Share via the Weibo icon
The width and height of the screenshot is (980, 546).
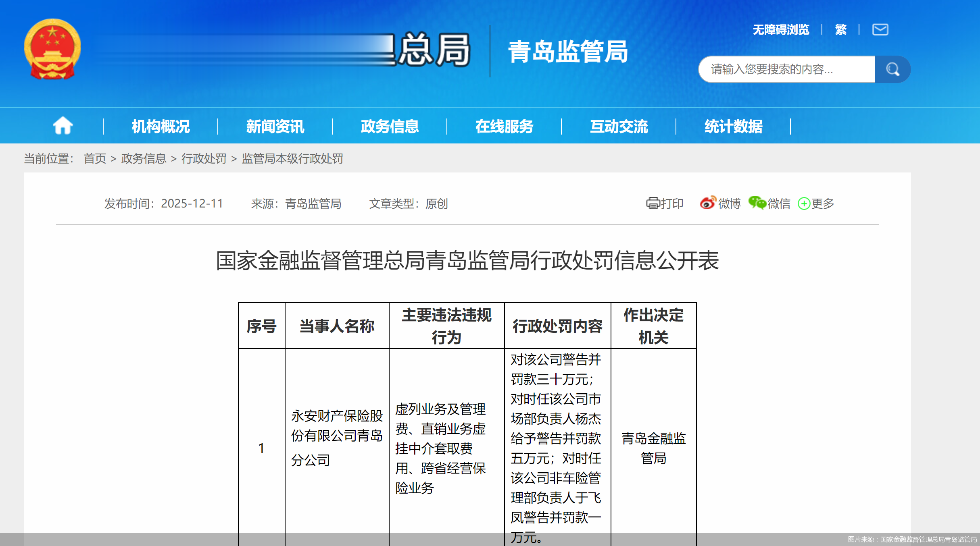point(707,203)
